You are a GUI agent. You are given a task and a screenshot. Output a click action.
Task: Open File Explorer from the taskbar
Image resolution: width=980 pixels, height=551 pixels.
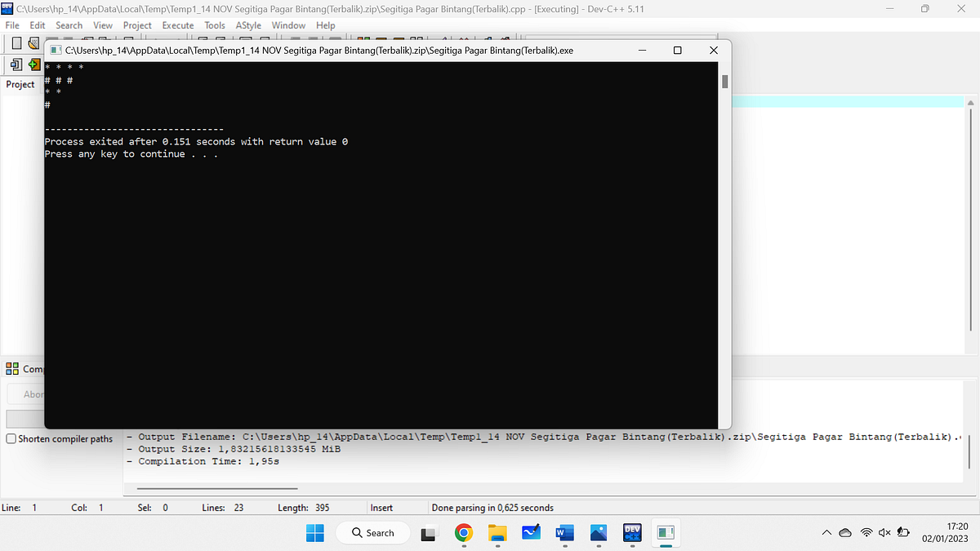coord(497,532)
